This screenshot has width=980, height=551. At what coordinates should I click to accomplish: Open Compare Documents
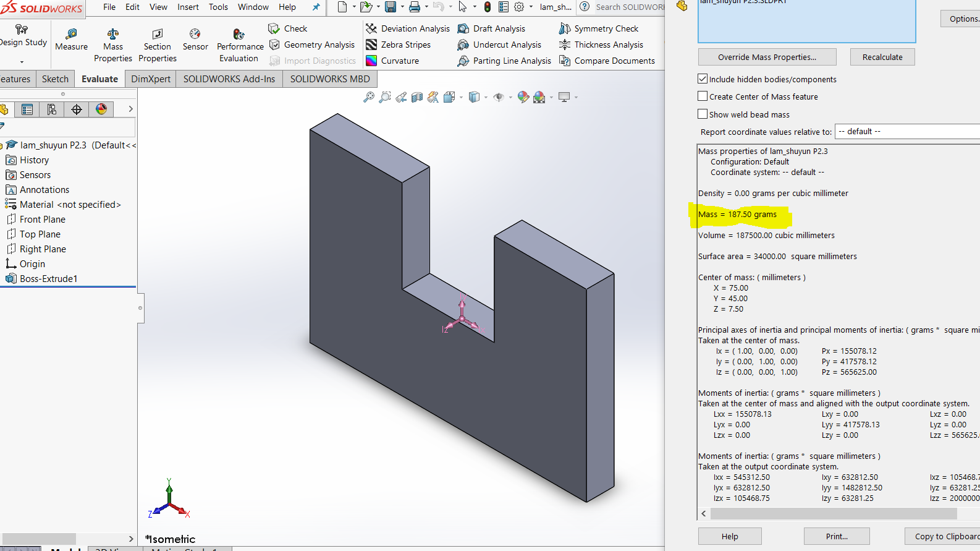pyautogui.click(x=607, y=61)
